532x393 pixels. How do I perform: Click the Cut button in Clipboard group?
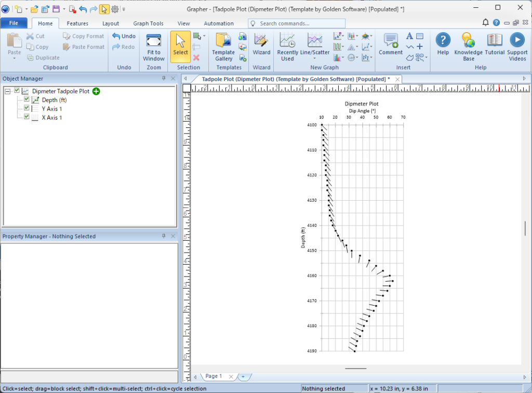click(x=35, y=36)
